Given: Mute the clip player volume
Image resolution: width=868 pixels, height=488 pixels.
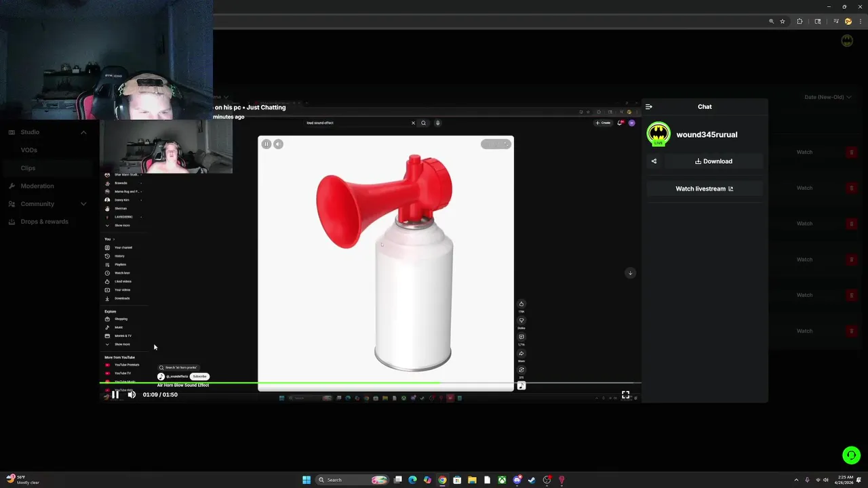Looking at the screenshot, I should [132, 394].
